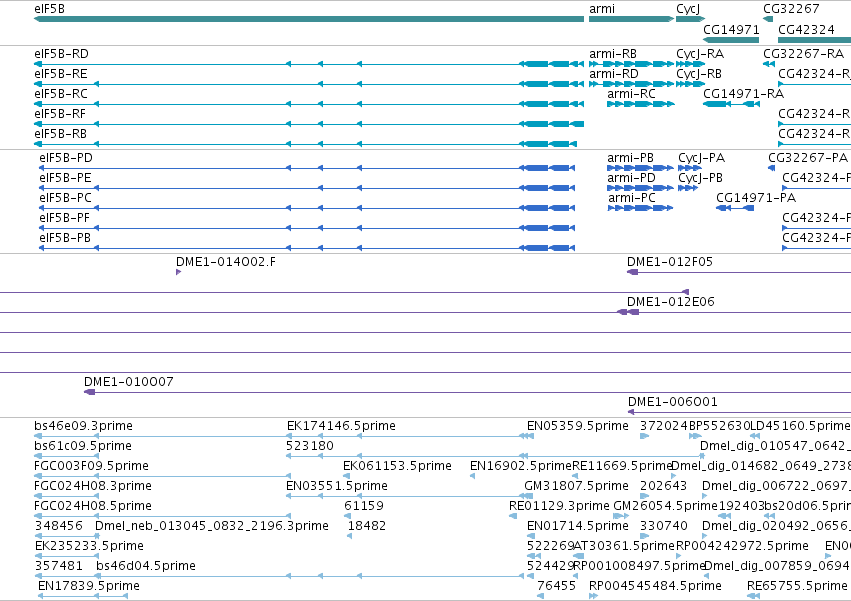Viewport: 851px width, 601px height.
Task: Click EST FGC003F09.5prime
Action: tap(91, 466)
